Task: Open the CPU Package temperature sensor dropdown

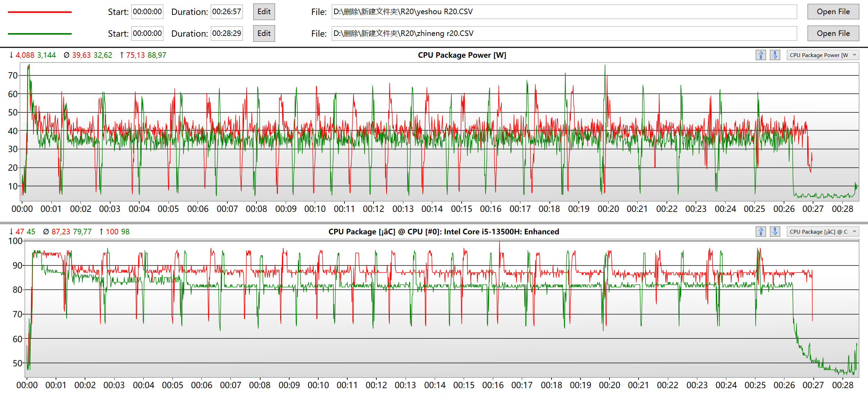Action: pyautogui.click(x=823, y=232)
